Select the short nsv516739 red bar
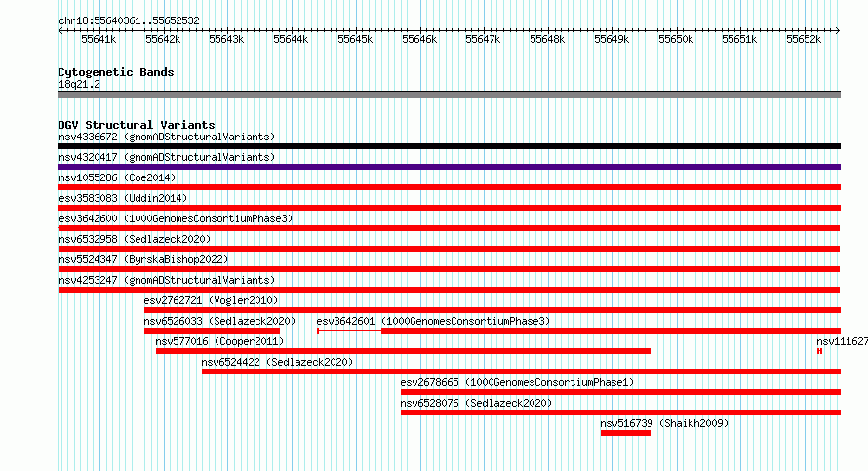The width and height of the screenshot is (868, 471). [626, 433]
